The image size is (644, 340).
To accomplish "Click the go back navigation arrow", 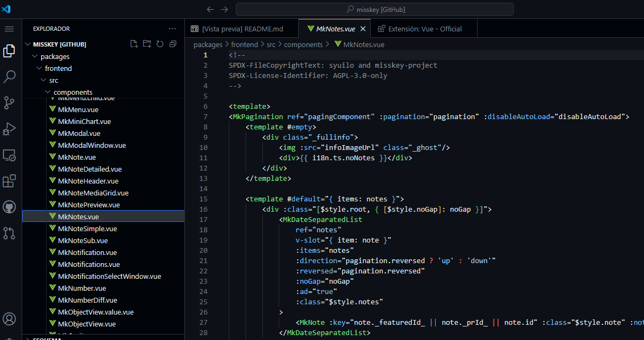I will [210, 9].
